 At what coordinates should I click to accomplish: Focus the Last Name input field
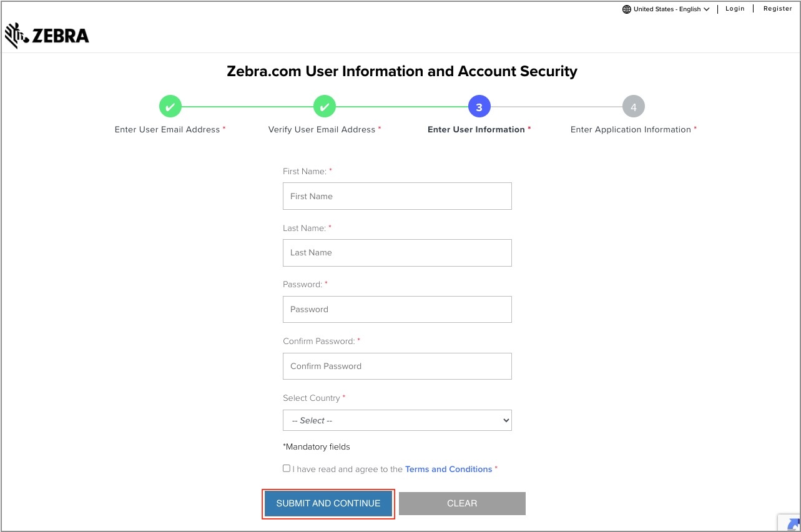coord(397,253)
